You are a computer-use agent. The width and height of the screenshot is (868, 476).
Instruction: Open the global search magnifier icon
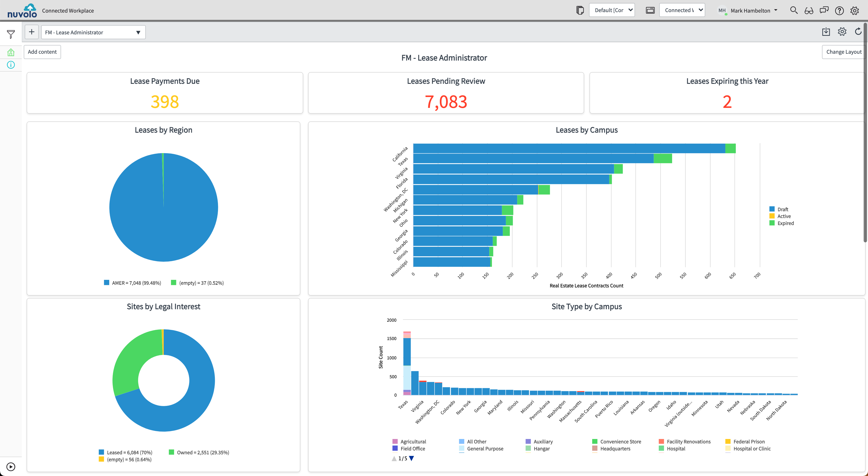(794, 10)
